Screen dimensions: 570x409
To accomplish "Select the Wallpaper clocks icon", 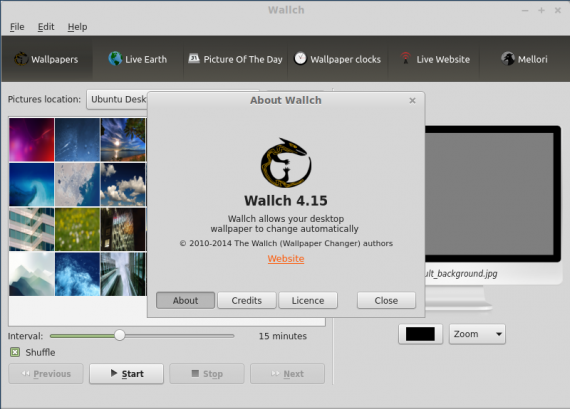I will (300, 59).
